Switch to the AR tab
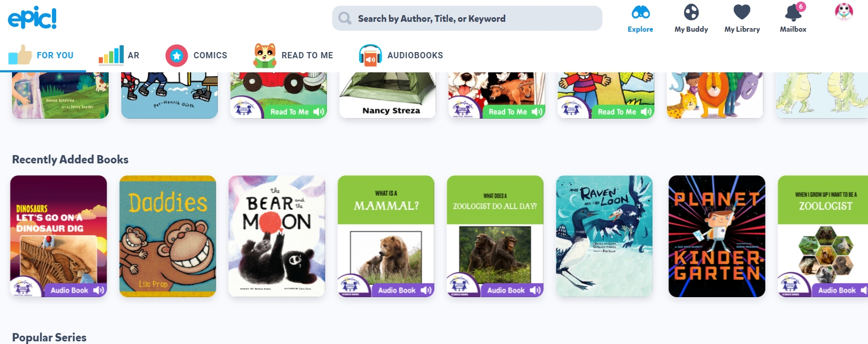The width and height of the screenshot is (868, 344). click(x=119, y=55)
